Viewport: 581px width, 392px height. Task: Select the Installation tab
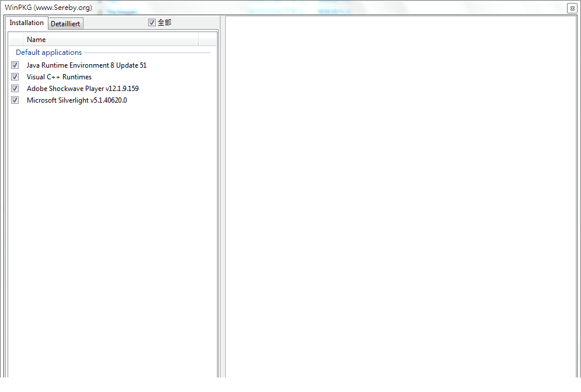coord(26,23)
